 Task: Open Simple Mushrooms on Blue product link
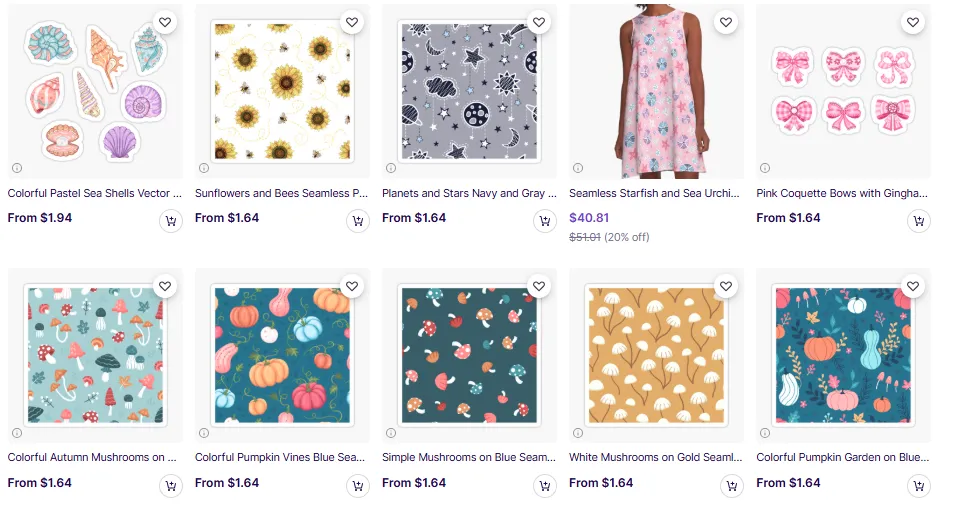[468, 457]
